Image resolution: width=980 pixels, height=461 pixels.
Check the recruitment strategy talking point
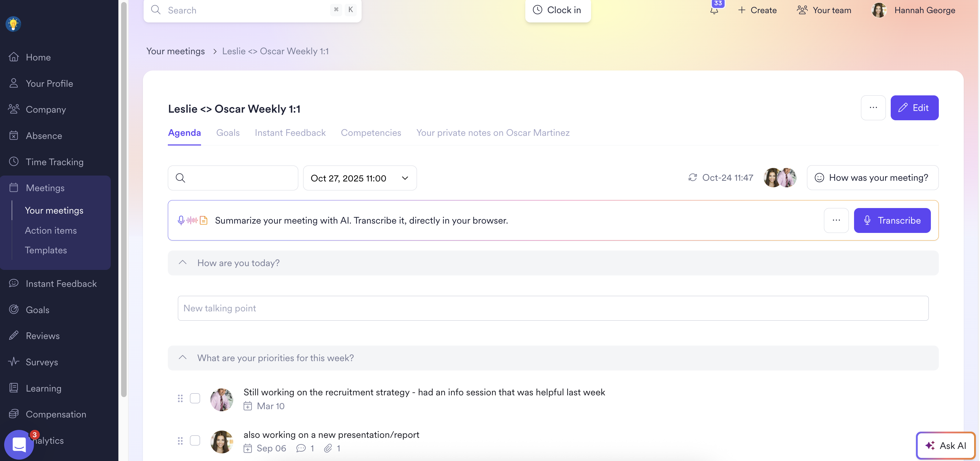pos(195,398)
